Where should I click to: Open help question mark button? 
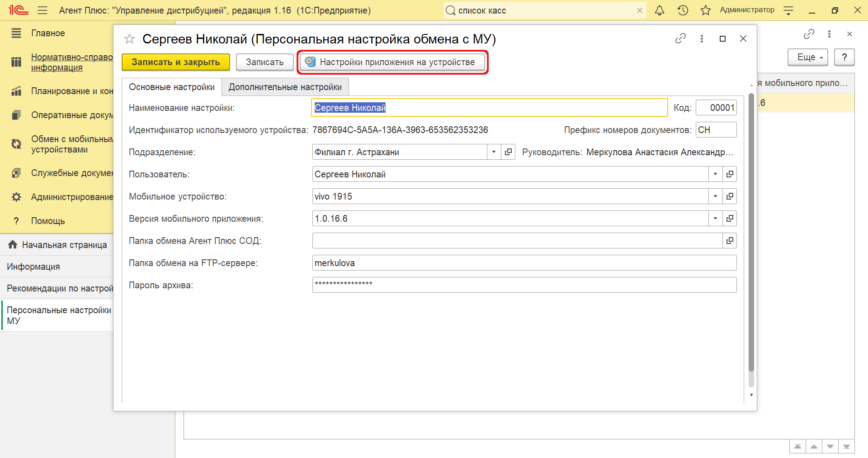(x=844, y=57)
